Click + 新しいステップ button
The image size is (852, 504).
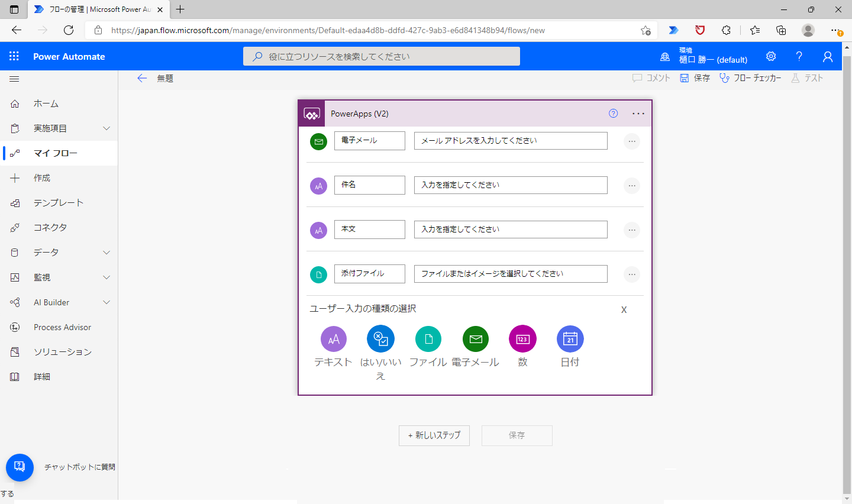pyautogui.click(x=434, y=435)
